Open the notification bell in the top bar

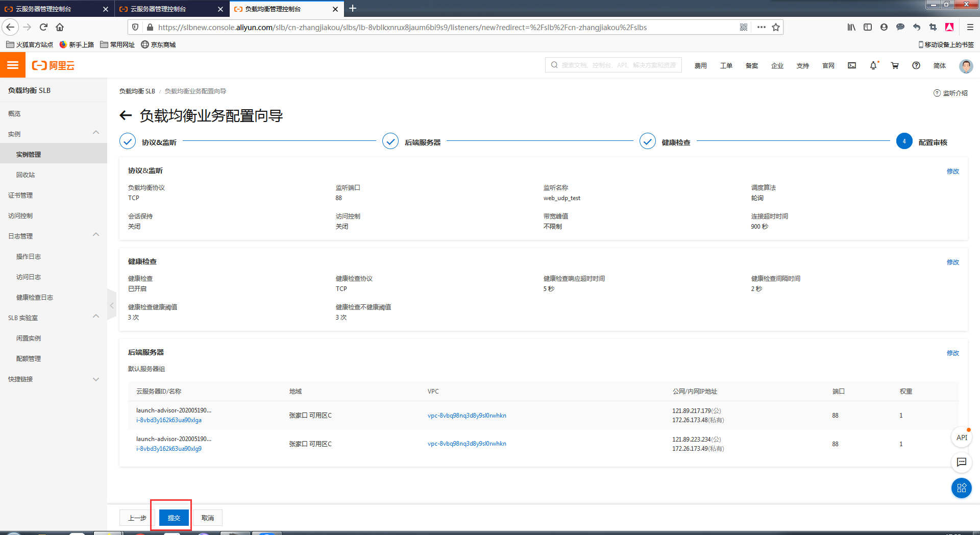pos(874,65)
